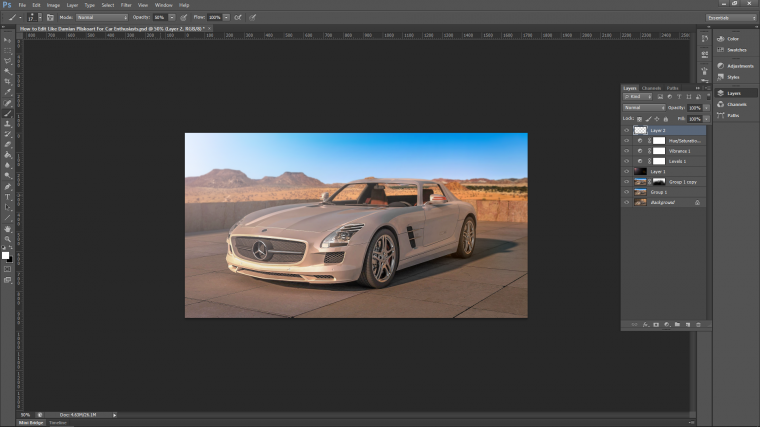Image resolution: width=760 pixels, height=427 pixels.
Task: Create new adjustment layer
Action: (666, 325)
